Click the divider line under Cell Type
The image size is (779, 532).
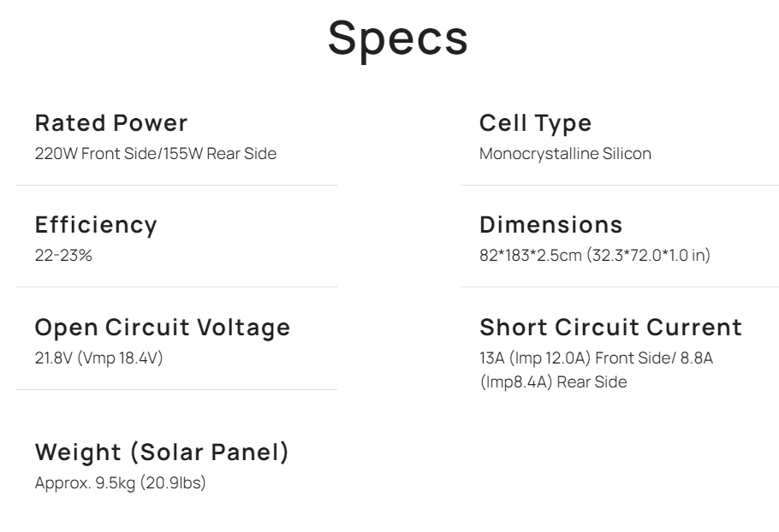(619, 185)
